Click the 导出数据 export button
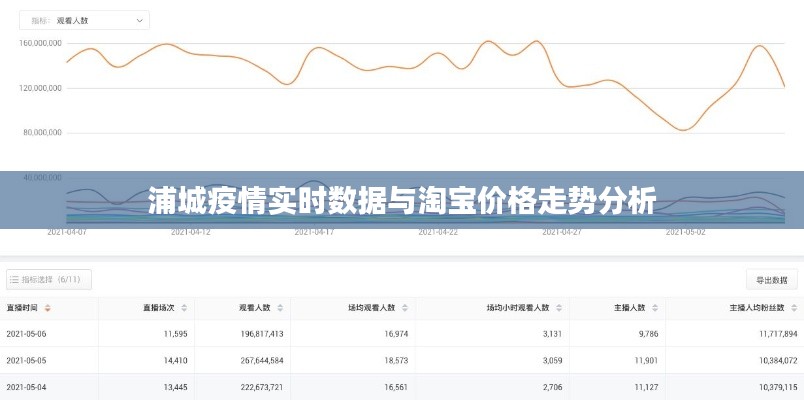The image size is (804, 400). 772,280
